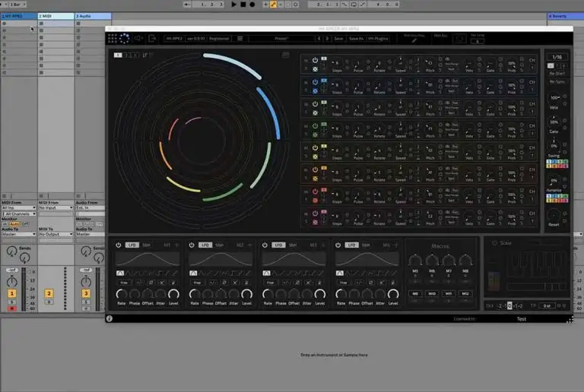Click the Save As button
This screenshot has width=584, height=392.
pyautogui.click(x=356, y=38)
